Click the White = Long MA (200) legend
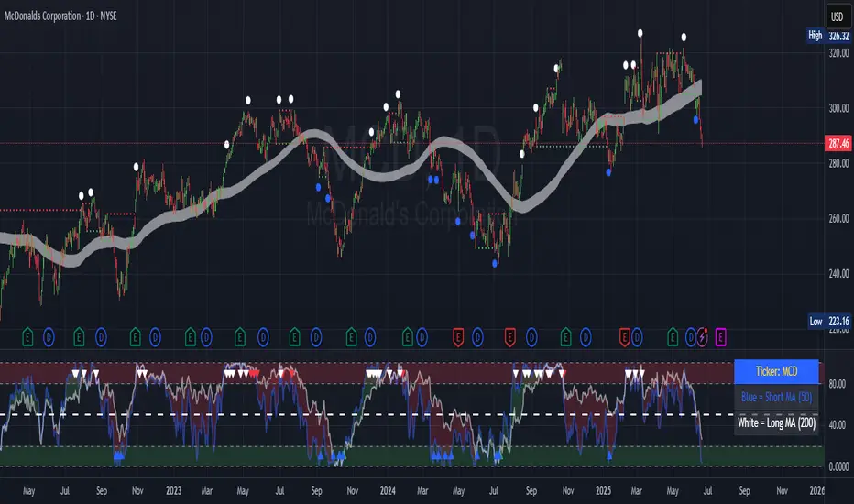This screenshot has height=504, width=854. pyautogui.click(x=776, y=422)
